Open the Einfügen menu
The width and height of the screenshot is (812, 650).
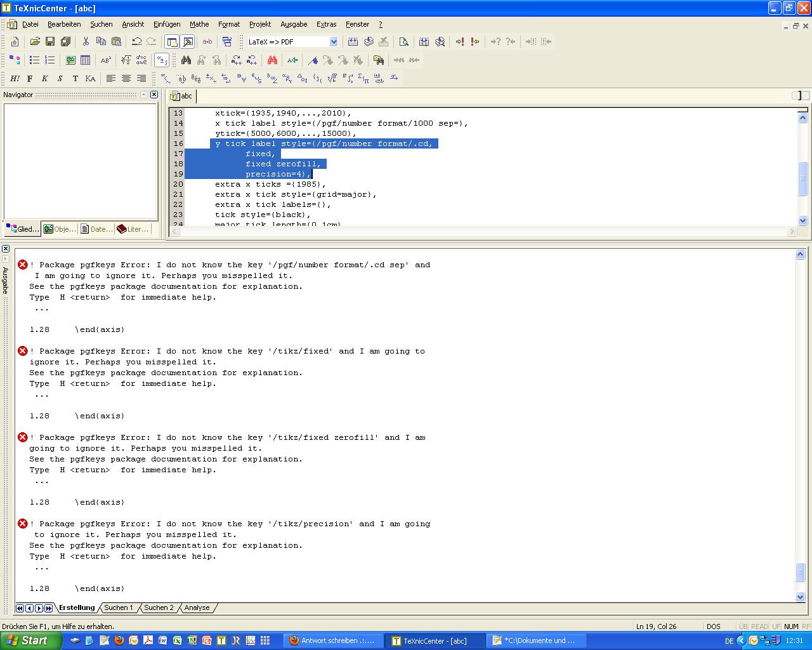167,24
